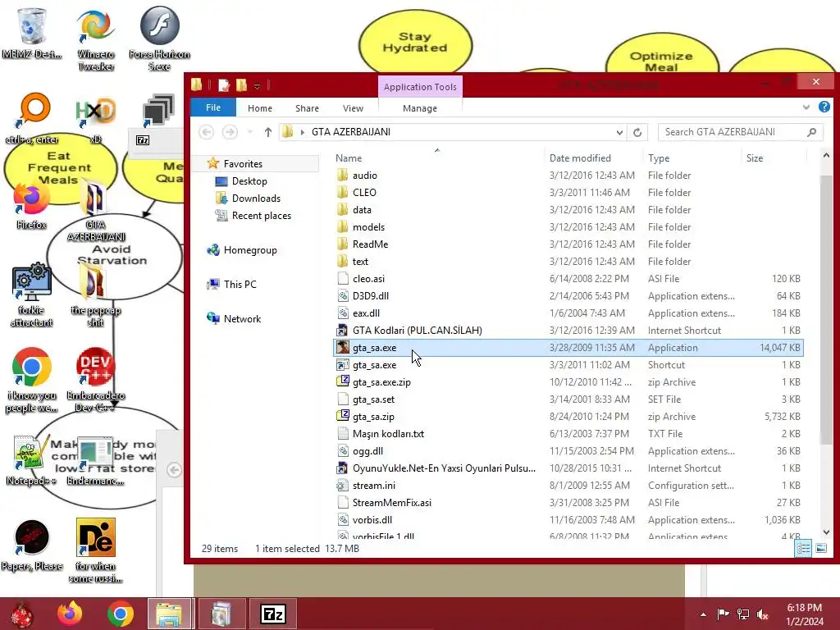The width and height of the screenshot is (840, 630).
Task: Open Winaero Tweaker desktop icon
Action: point(95,39)
